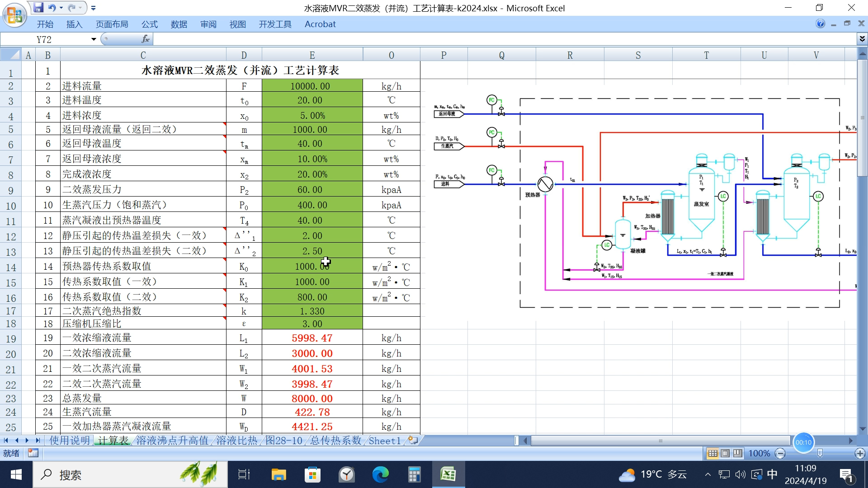Expand the formula bar chevron

pos(862,39)
